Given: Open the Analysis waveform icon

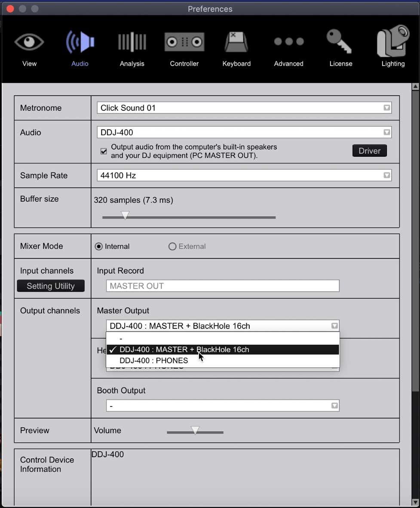Looking at the screenshot, I should click(132, 43).
